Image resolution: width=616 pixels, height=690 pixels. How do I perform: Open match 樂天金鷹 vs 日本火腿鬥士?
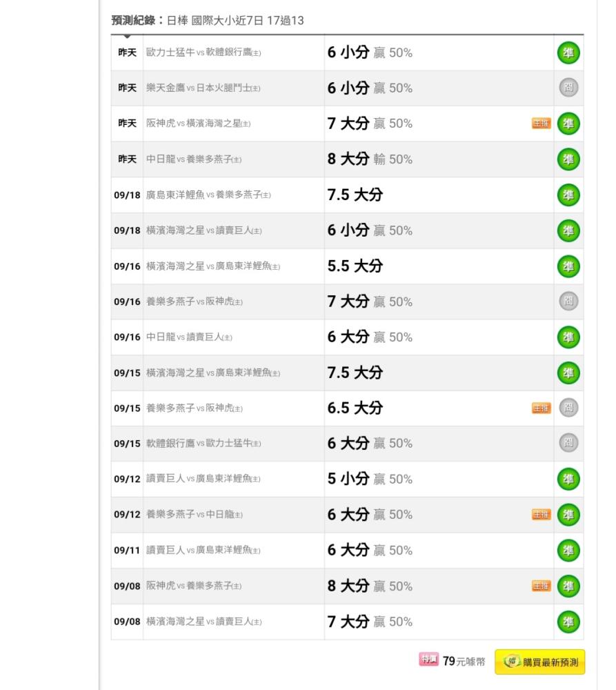click(x=203, y=88)
